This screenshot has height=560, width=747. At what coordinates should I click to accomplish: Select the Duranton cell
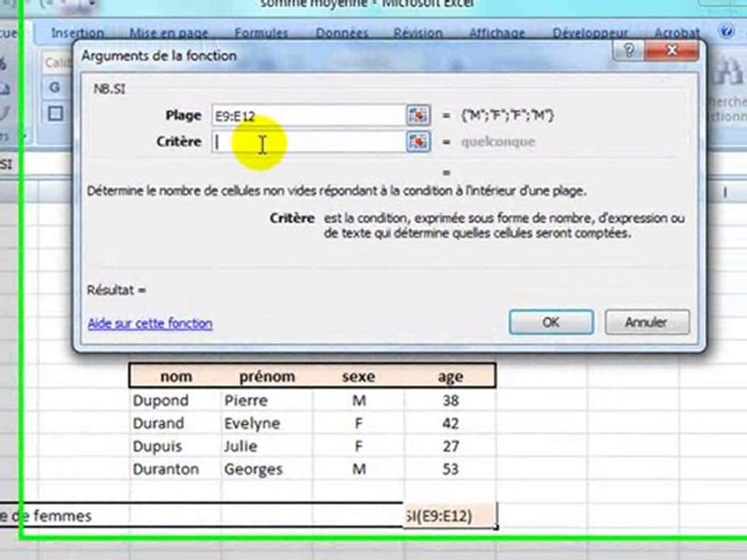(x=175, y=469)
